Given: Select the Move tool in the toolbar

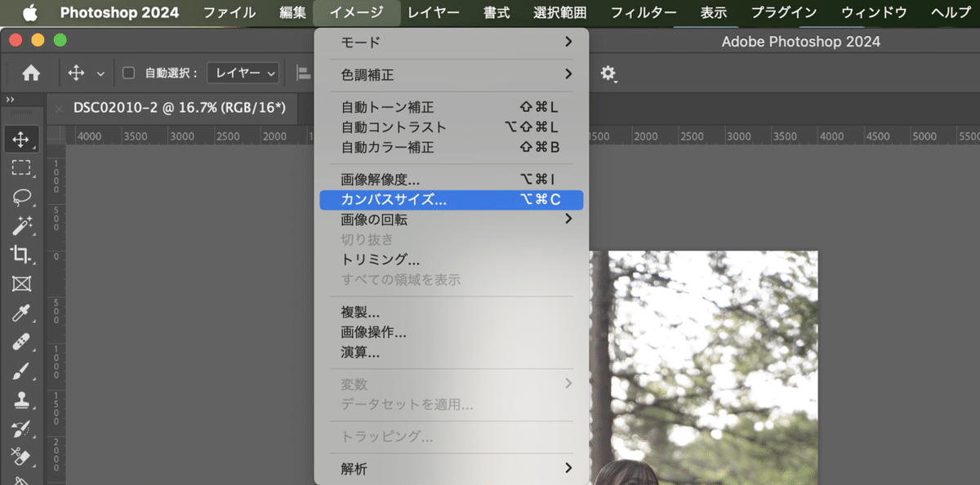Looking at the screenshot, I should [20, 139].
